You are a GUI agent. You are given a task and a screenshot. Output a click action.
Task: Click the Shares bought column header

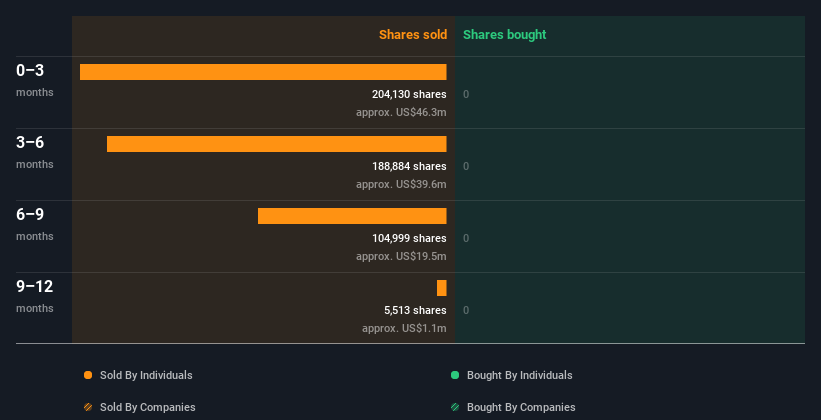(504, 35)
